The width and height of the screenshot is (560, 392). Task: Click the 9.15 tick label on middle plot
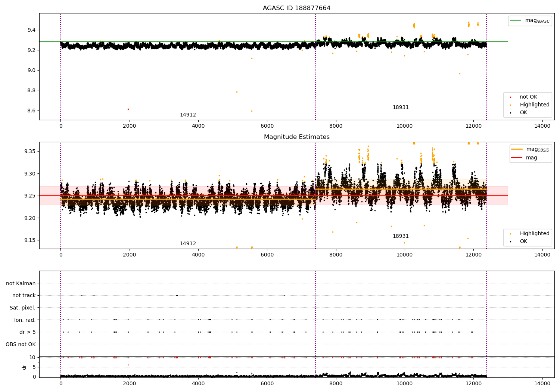(30, 240)
